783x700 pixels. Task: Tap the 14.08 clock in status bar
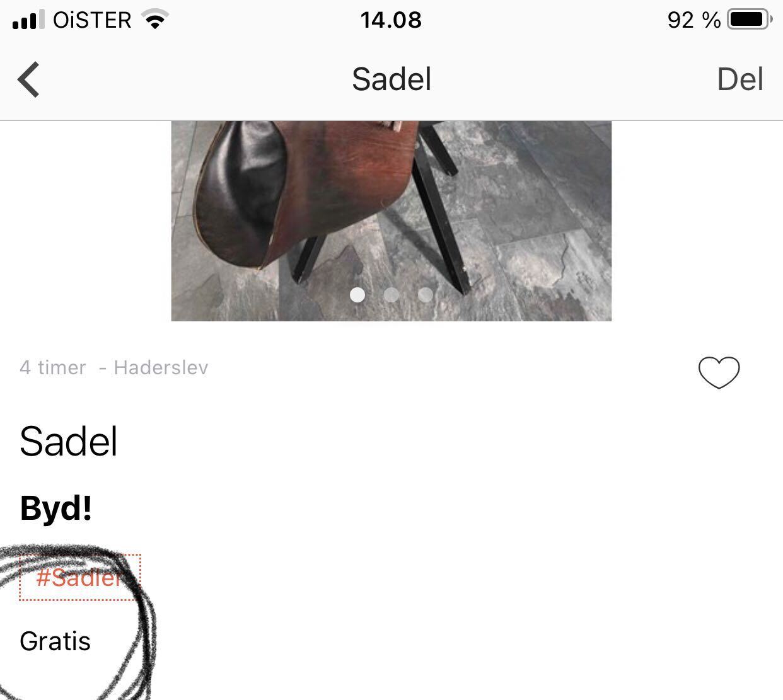click(x=391, y=20)
